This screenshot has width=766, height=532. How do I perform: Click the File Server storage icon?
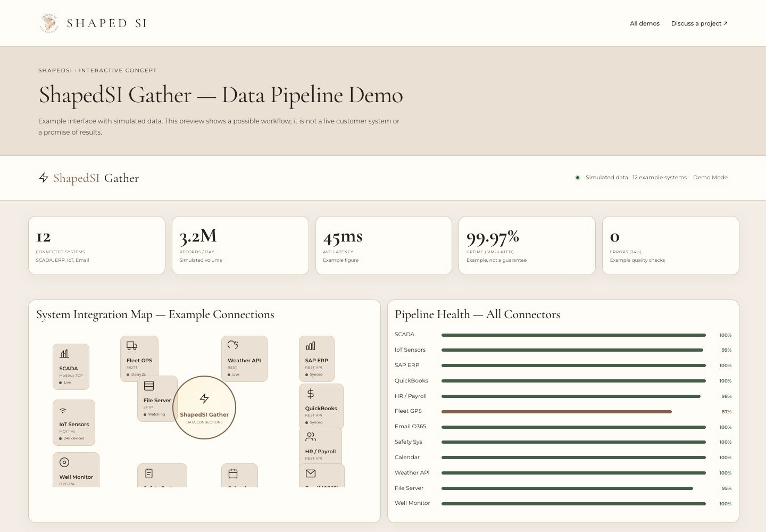(x=149, y=385)
